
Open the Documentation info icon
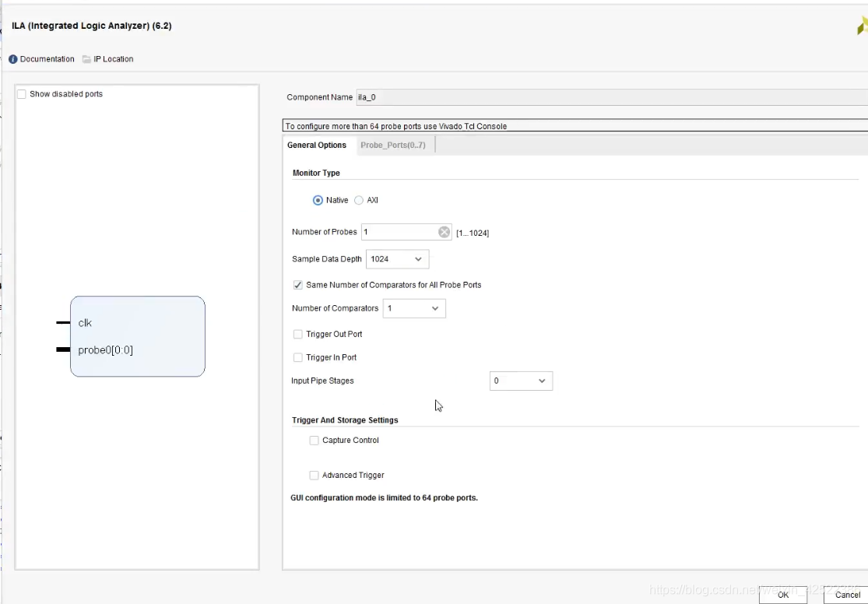pos(12,59)
